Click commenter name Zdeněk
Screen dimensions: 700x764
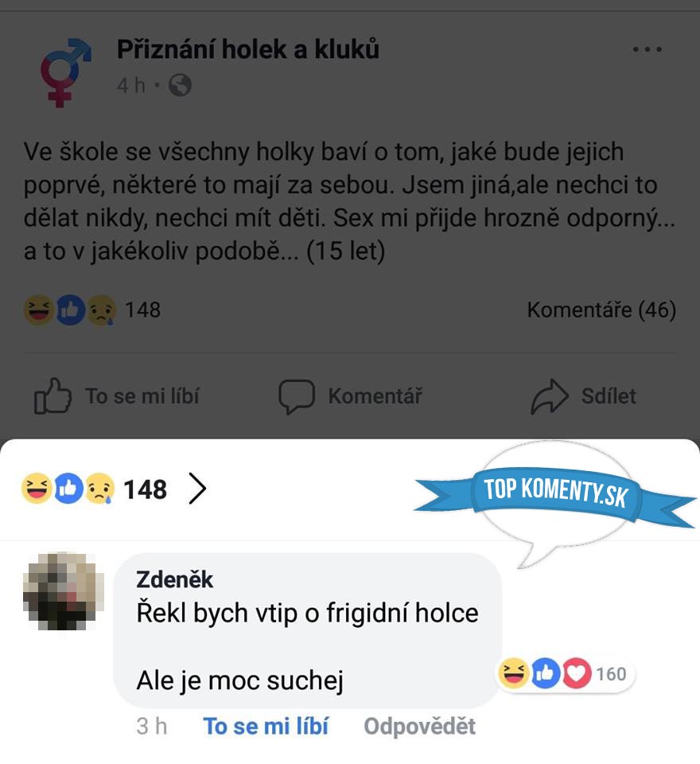[174, 579]
